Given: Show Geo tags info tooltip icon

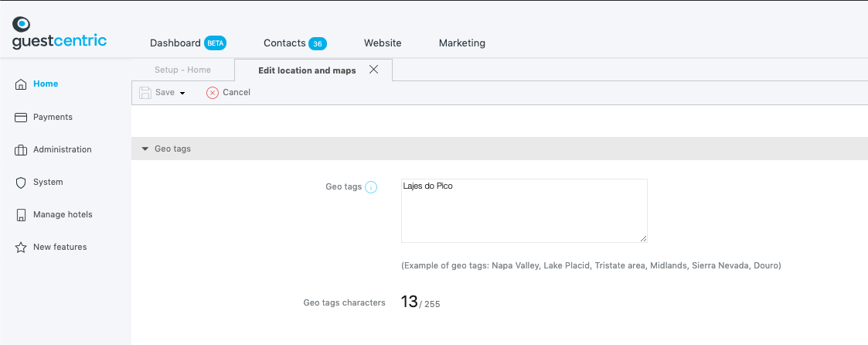Looking at the screenshot, I should click(x=371, y=187).
